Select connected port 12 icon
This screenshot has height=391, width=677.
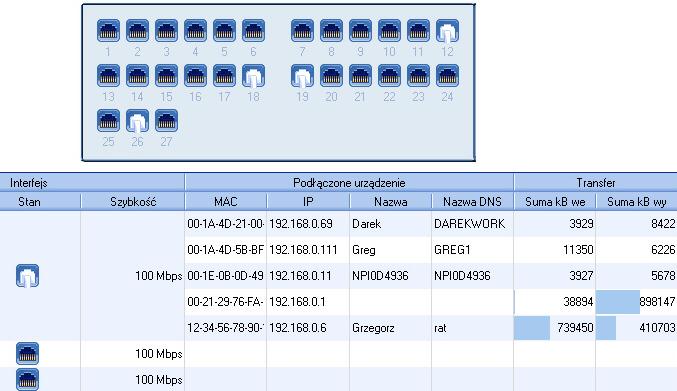tap(447, 31)
